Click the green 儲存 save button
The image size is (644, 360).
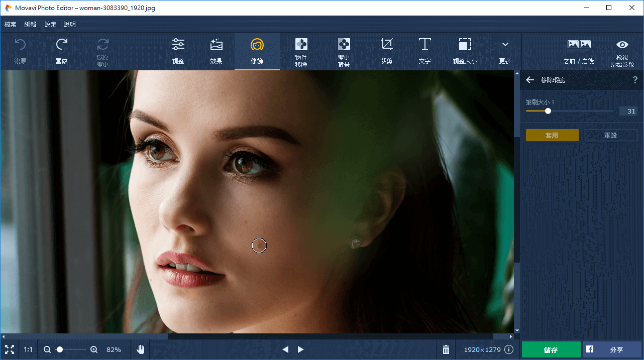(x=551, y=349)
